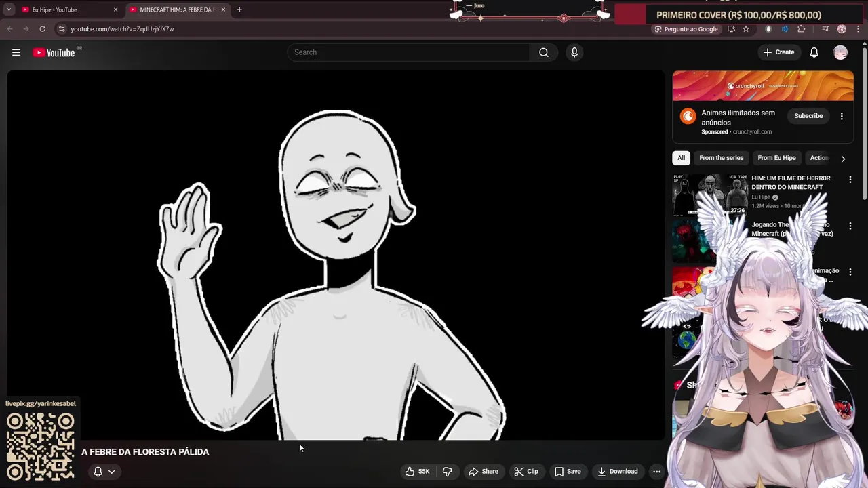Open options for Jogando The Minecraft video

(x=850, y=226)
